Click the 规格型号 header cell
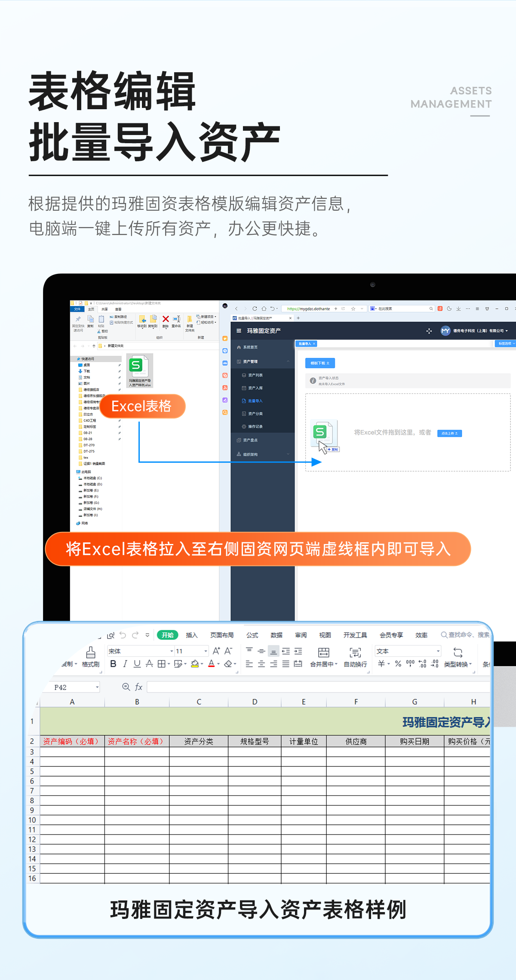 (x=255, y=741)
